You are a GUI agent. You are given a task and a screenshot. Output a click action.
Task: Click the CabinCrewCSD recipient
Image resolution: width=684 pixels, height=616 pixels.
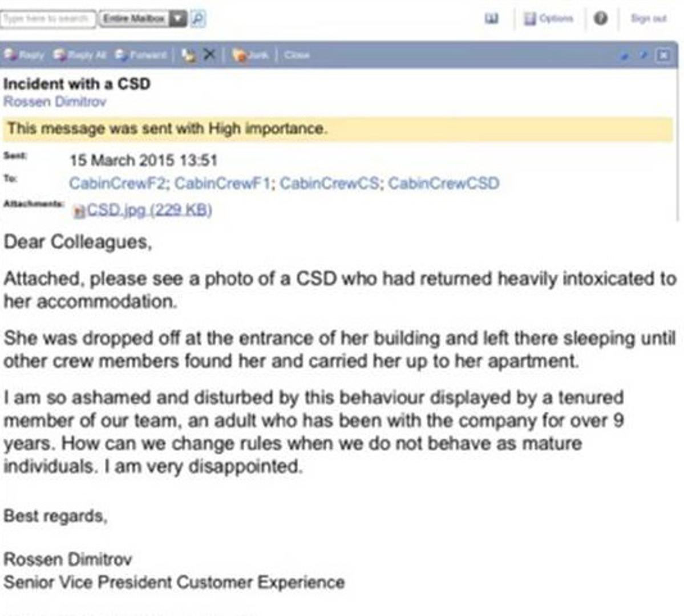(x=443, y=183)
